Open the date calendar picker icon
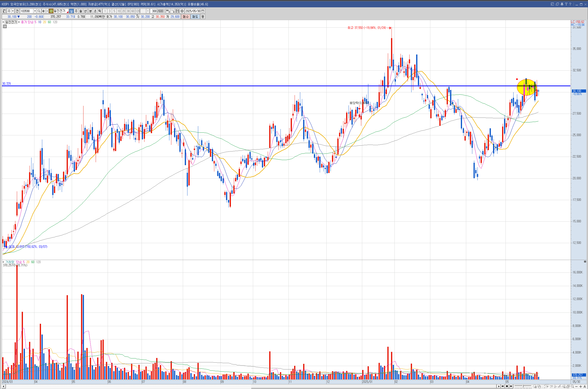This screenshot has width=588, height=389. coord(203,11)
